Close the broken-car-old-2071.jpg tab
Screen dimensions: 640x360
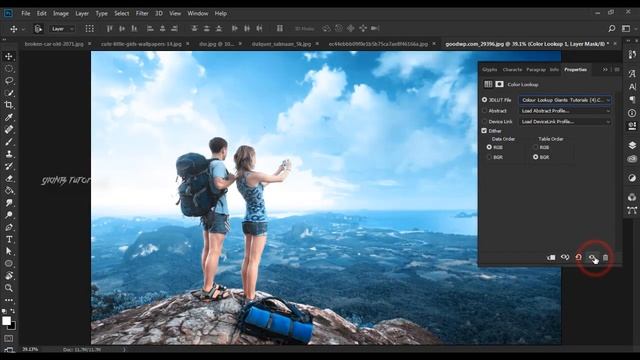pyautogui.click(x=90, y=44)
